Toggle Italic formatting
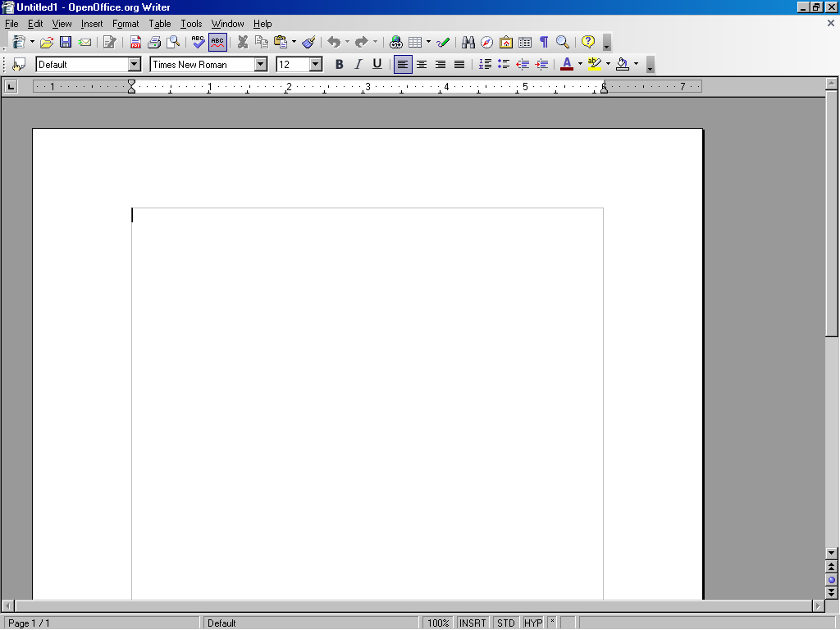This screenshot has height=630, width=840. click(x=358, y=64)
